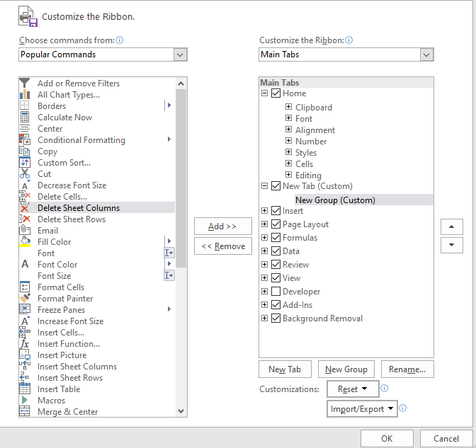Click the Insert Table icon
Viewport: 476px width, 448px height.
(x=25, y=389)
